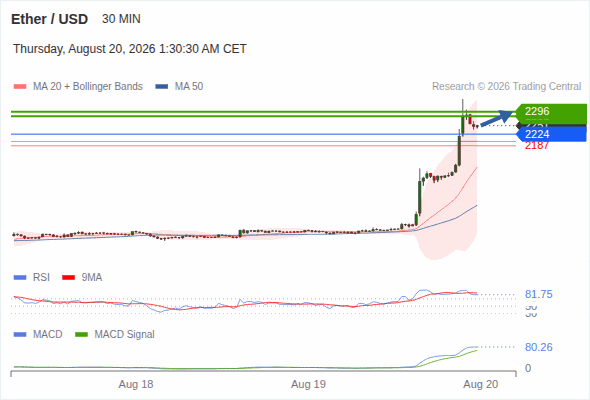Select the RSI legend blue marker
Screen dimensions: 590x400
click(20, 278)
